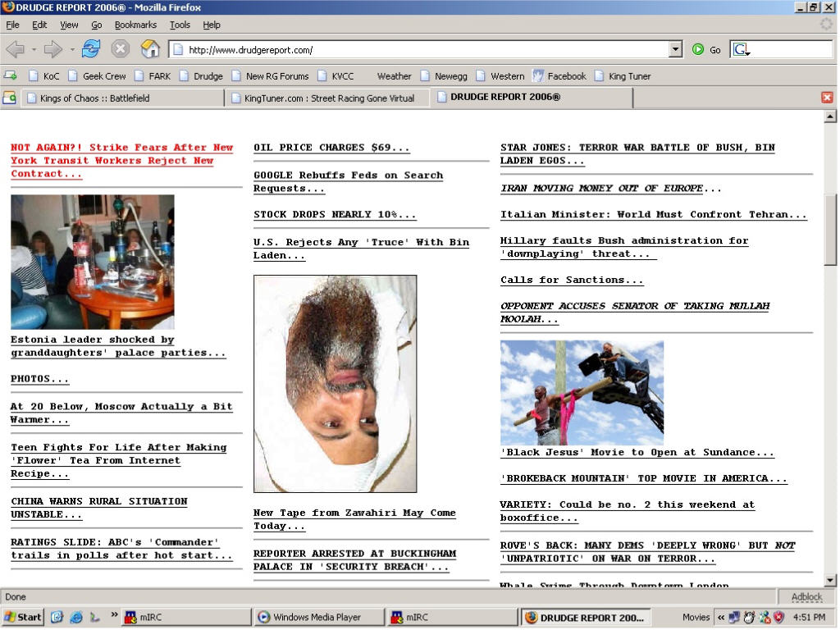Open the FARK bookmark
Image resolution: width=840 pixels, height=630 pixels.
(x=153, y=76)
